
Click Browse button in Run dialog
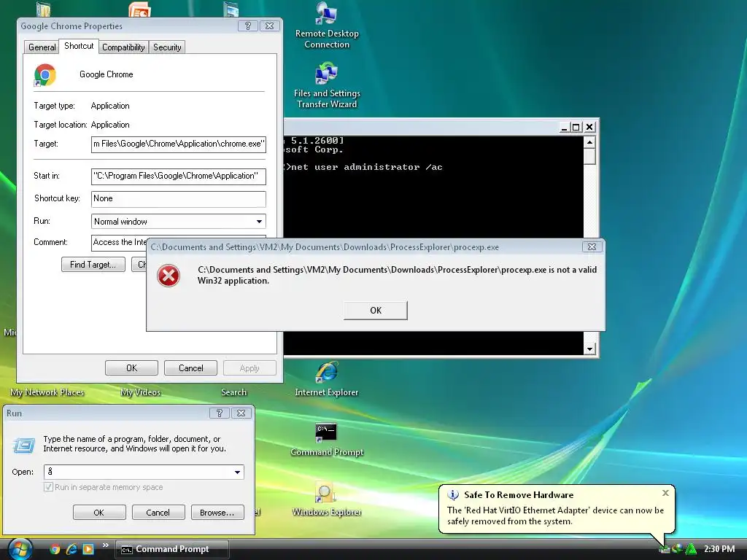click(217, 513)
